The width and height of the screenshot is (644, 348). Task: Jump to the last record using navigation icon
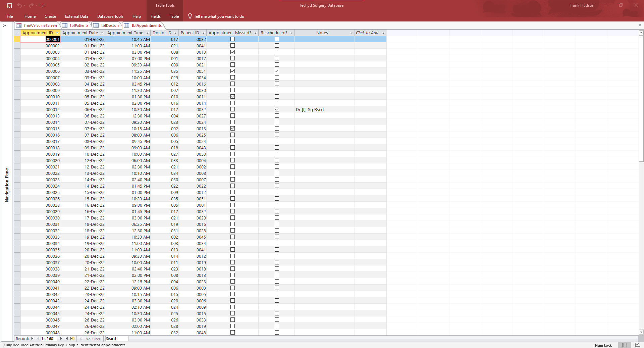pyautogui.click(x=66, y=339)
